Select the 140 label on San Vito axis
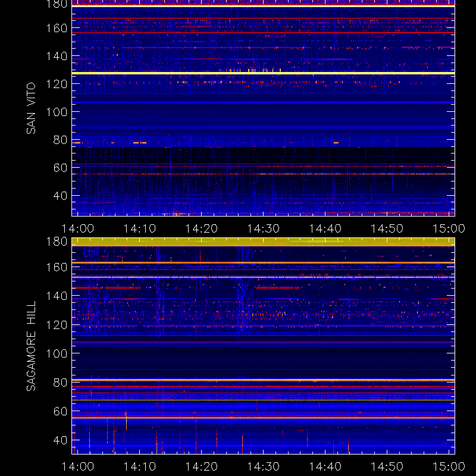Screen dimensions: 476x476 pos(57,56)
